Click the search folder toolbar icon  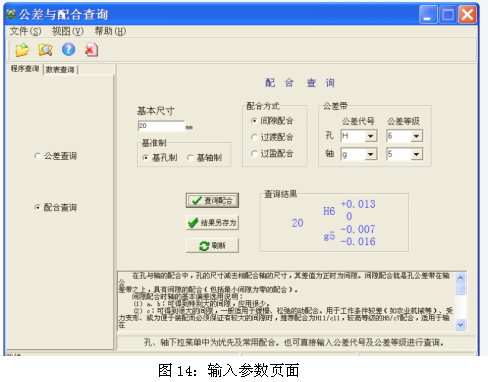[x=45, y=50]
